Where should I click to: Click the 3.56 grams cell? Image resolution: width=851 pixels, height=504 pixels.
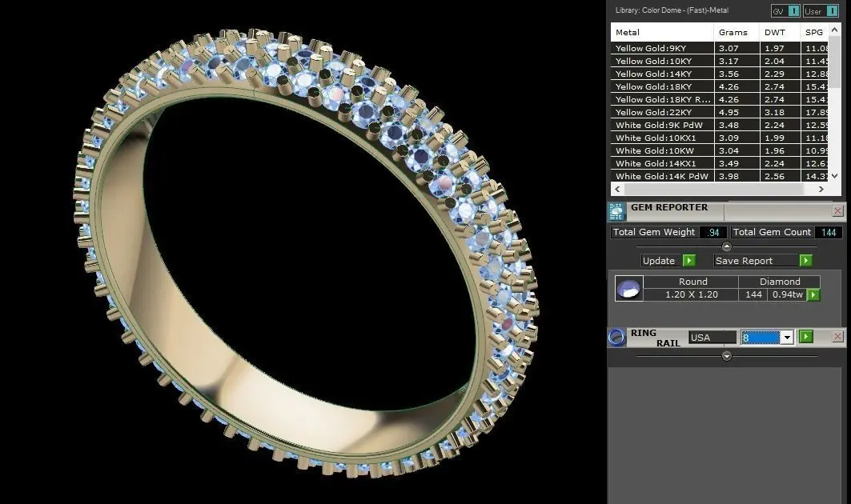point(737,74)
